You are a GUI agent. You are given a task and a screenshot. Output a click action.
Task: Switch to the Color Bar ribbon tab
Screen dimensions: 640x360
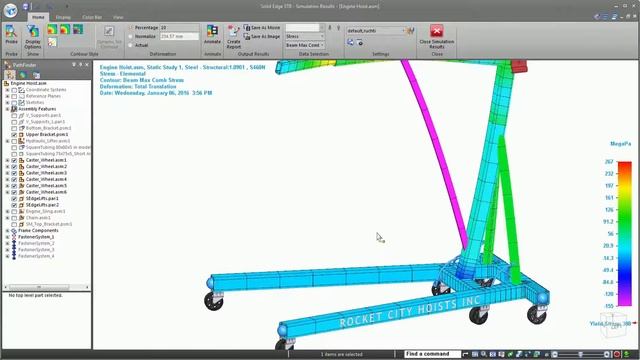[x=92, y=17]
